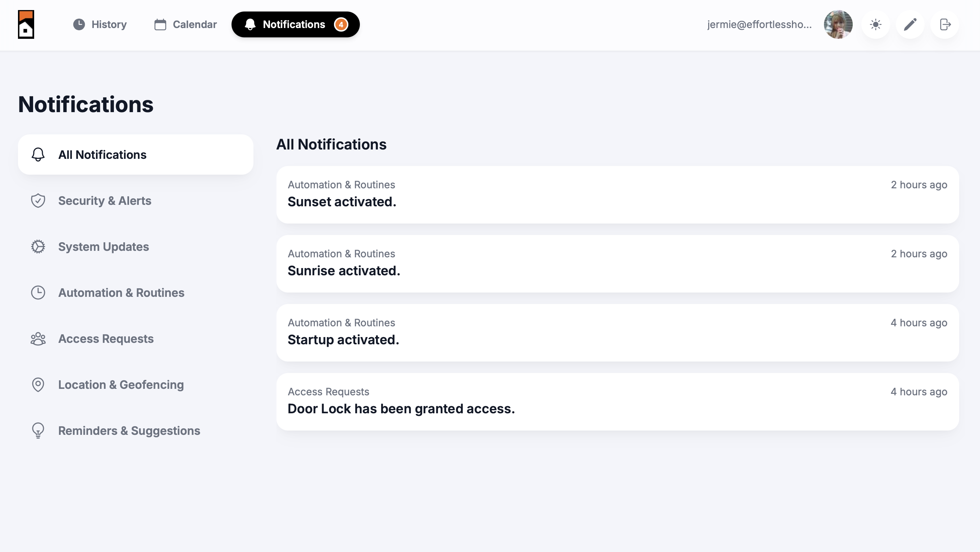Select the Security & Alerts category
Viewport: 980px width, 552px height.
click(105, 201)
